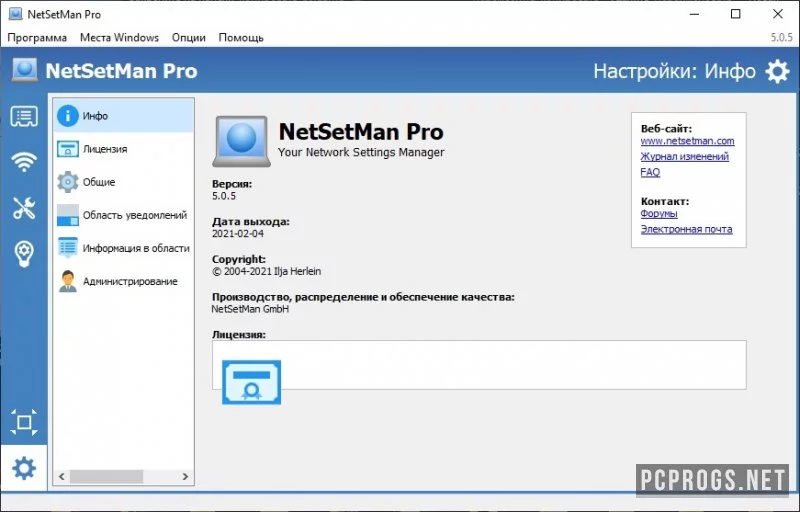Click the title bar application icon
The height and width of the screenshot is (512, 800).
15,14
